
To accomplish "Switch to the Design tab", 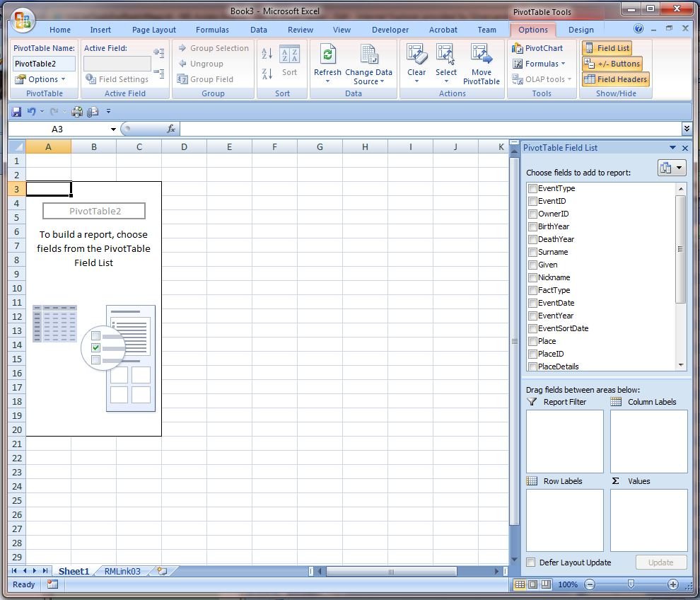I will coord(581,30).
